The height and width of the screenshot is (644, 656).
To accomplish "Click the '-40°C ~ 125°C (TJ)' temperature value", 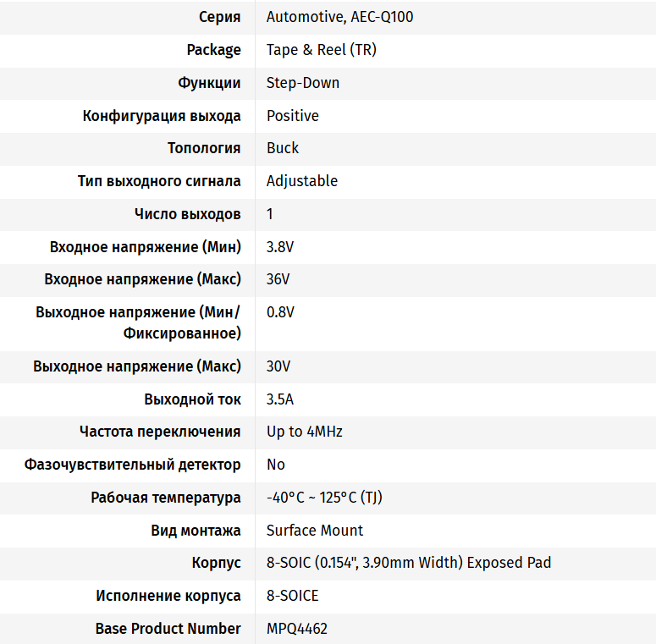I will [x=324, y=498].
